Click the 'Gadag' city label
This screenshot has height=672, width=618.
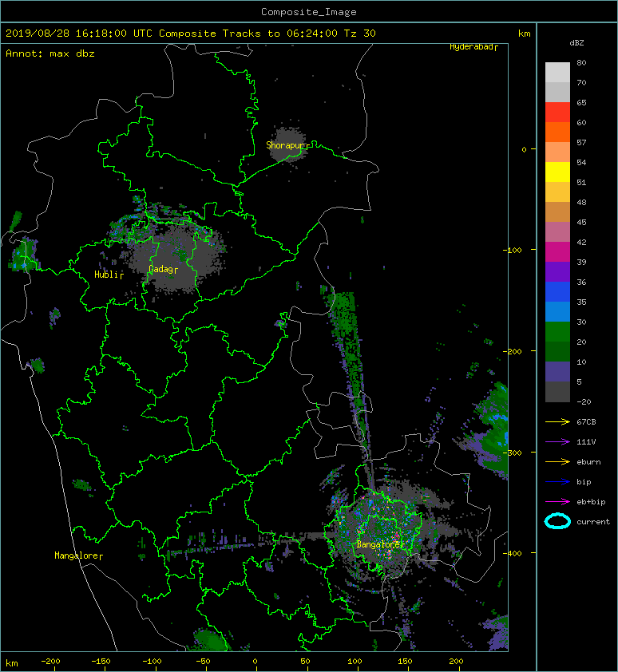click(160, 269)
